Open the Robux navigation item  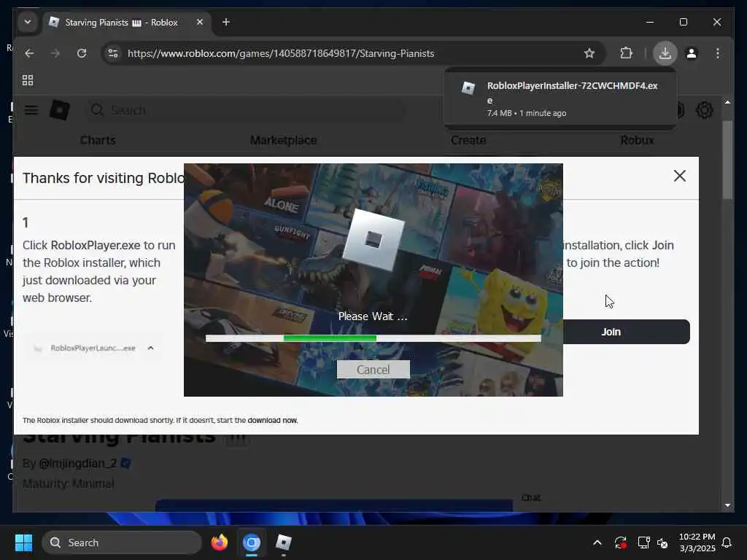pyautogui.click(x=637, y=141)
